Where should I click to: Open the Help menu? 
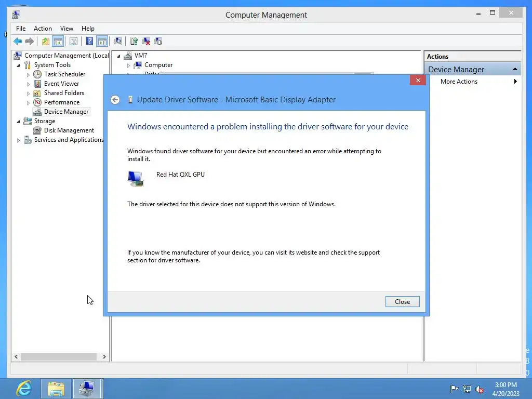[x=88, y=29]
